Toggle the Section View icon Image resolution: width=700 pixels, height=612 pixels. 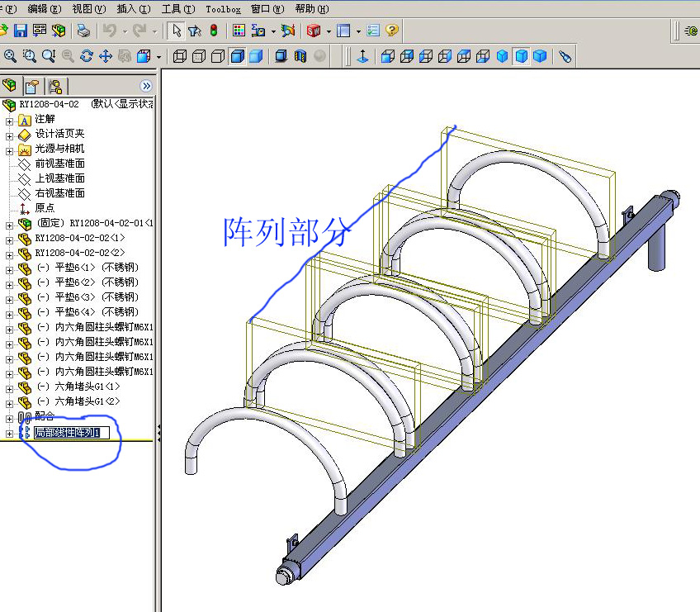point(300,56)
